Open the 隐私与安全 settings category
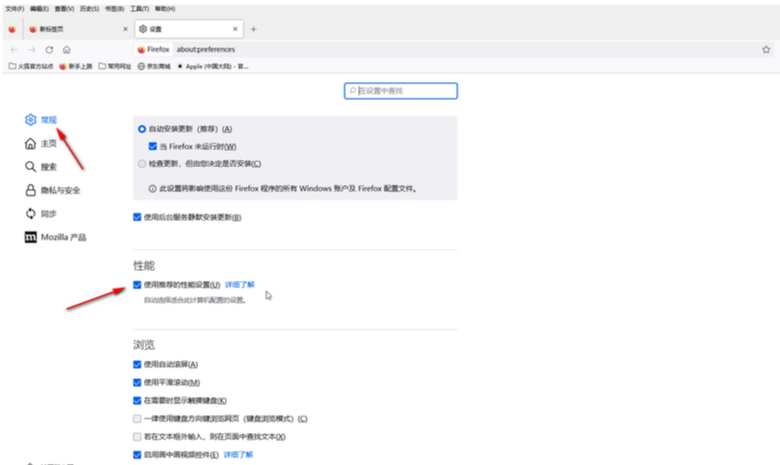 click(x=52, y=190)
